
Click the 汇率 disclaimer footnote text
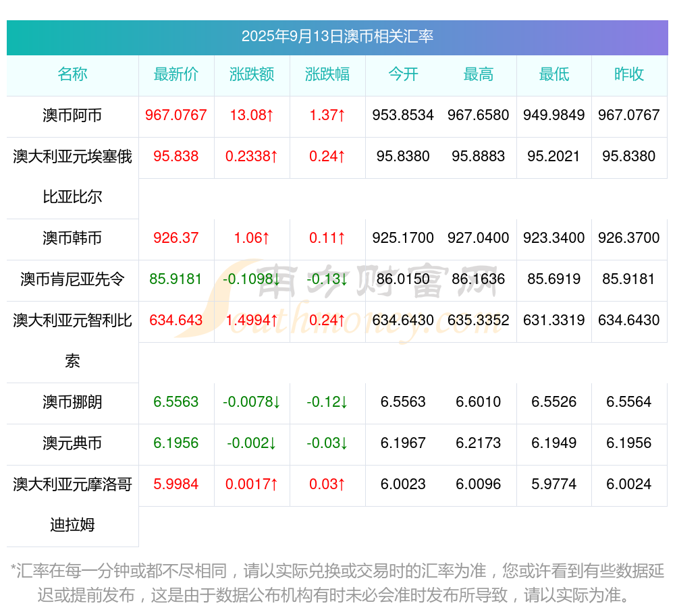(337, 584)
